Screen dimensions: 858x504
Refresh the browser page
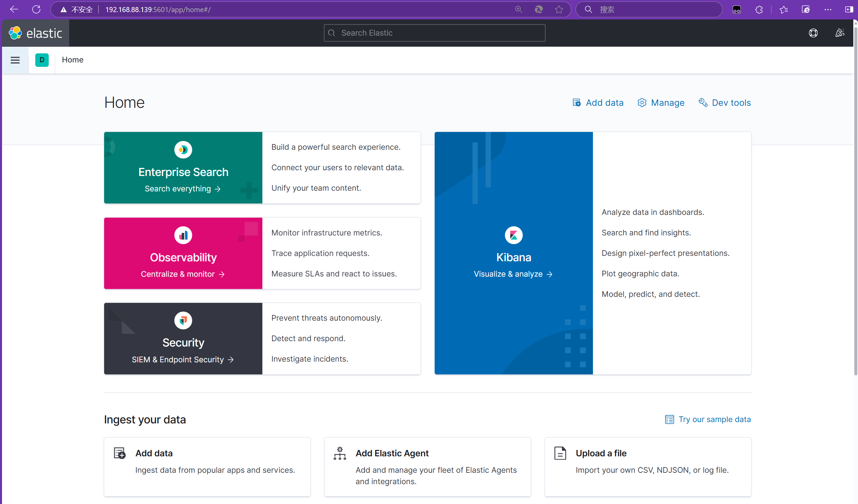(x=36, y=9)
